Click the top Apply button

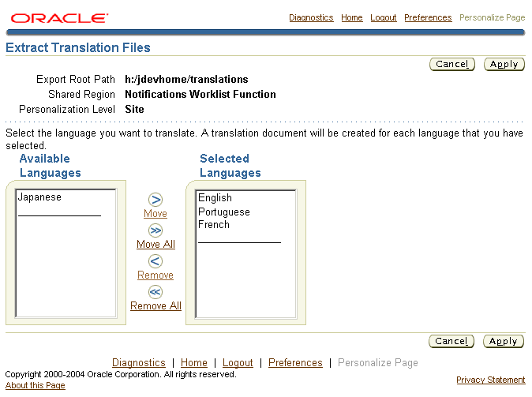tap(504, 64)
